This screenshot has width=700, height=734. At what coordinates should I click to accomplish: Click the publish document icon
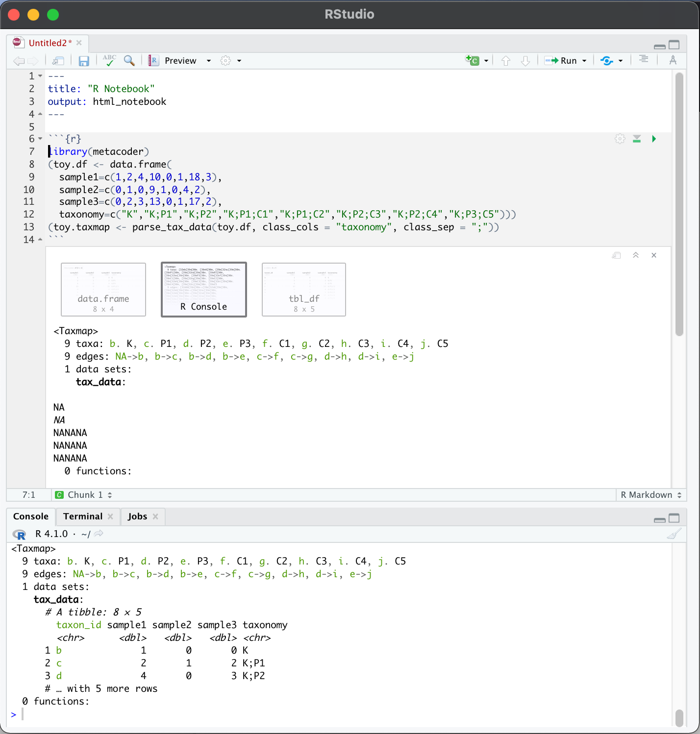607,61
